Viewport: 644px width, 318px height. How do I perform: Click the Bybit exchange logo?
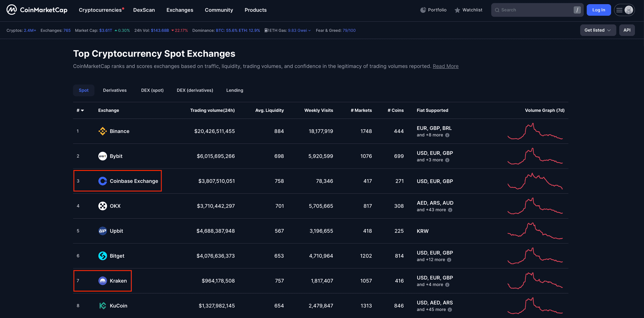pyautogui.click(x=103, y=156)
